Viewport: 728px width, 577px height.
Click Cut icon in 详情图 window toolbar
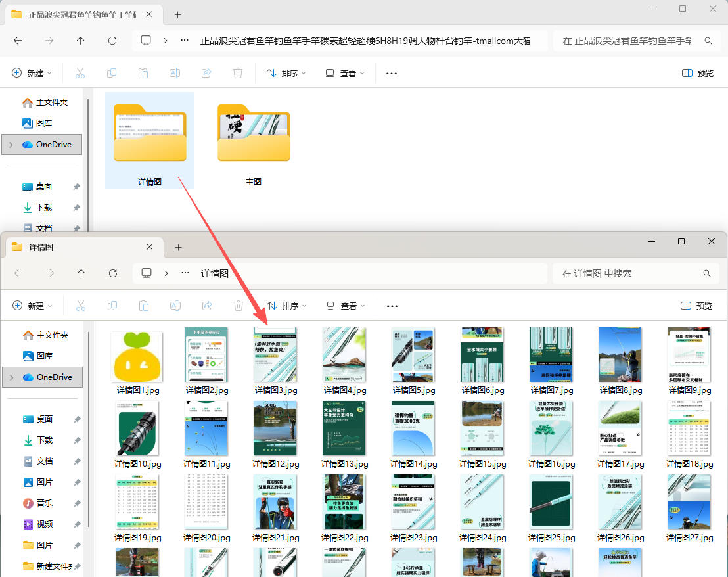point(81,306)
